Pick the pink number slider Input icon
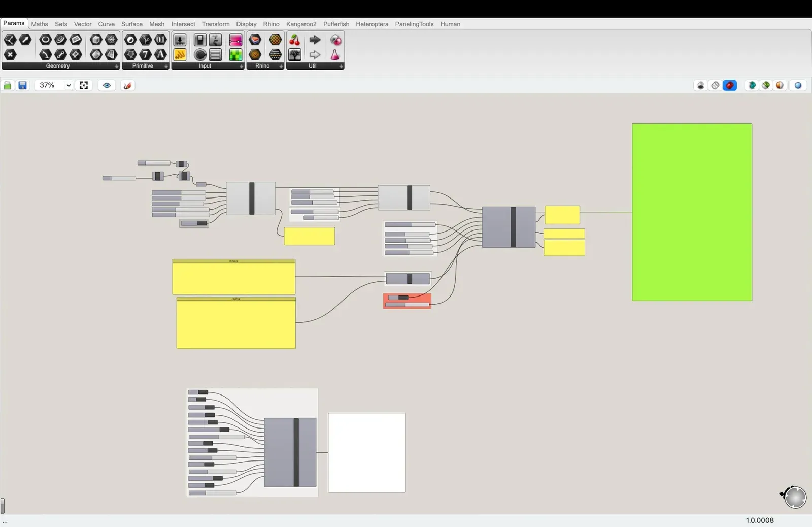 pyautogui.click(x=236, y=40)
